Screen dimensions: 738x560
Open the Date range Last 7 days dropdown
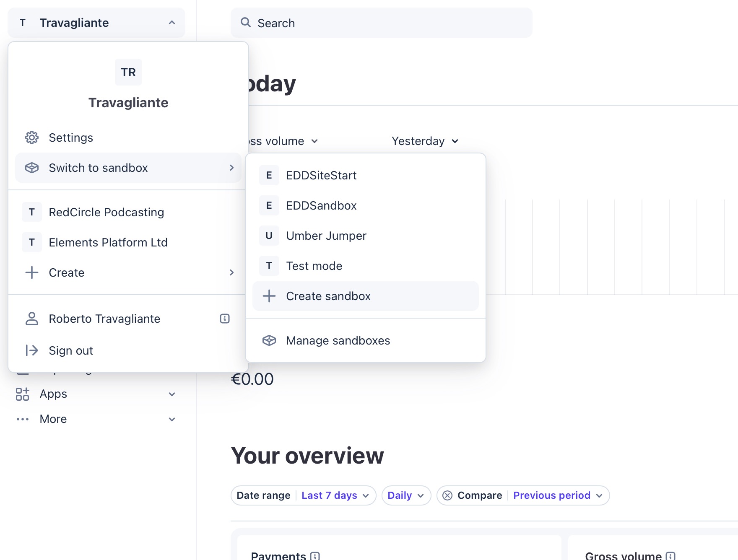point(304,495)
